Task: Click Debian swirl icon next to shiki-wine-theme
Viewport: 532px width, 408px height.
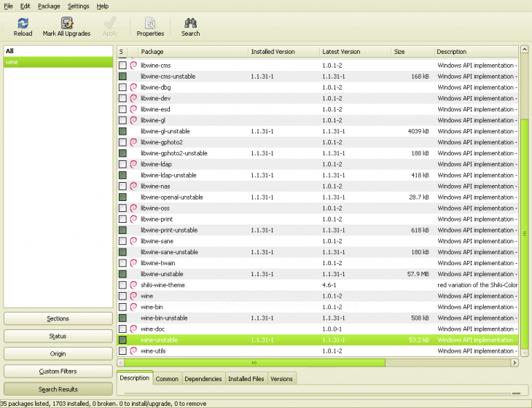Action: pos(133,285)
